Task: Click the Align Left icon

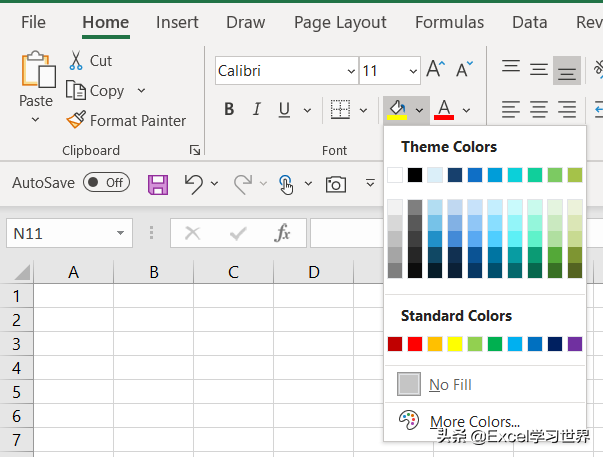Action: [511, 110]
